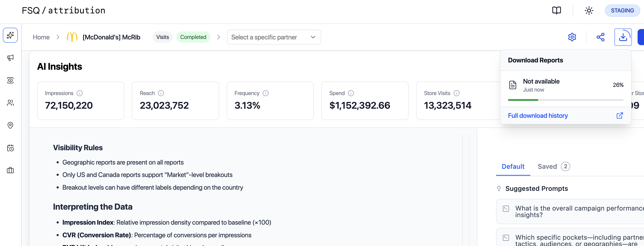The width and height of the screenshot is (644, 246).
Task: Click the briefcase sidebar icon
Action: [10, 170]
